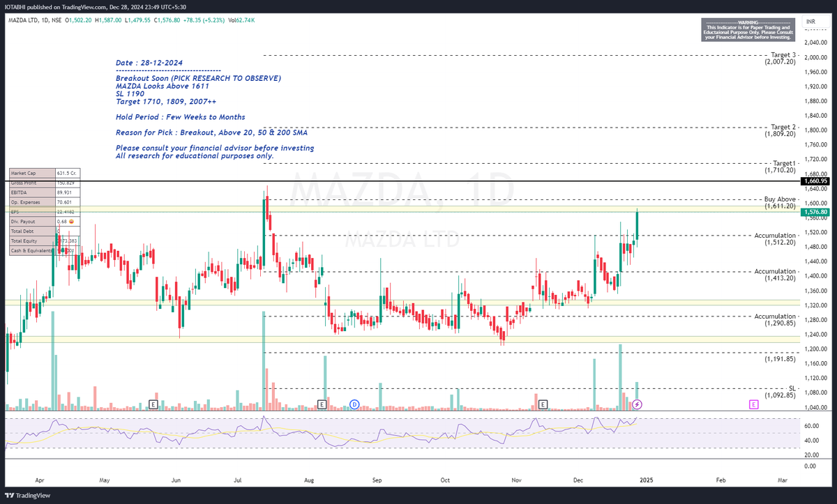Click the 'E' earnings marker near November
This screenshot has width=837, height=504.
(x=541, y=404)
